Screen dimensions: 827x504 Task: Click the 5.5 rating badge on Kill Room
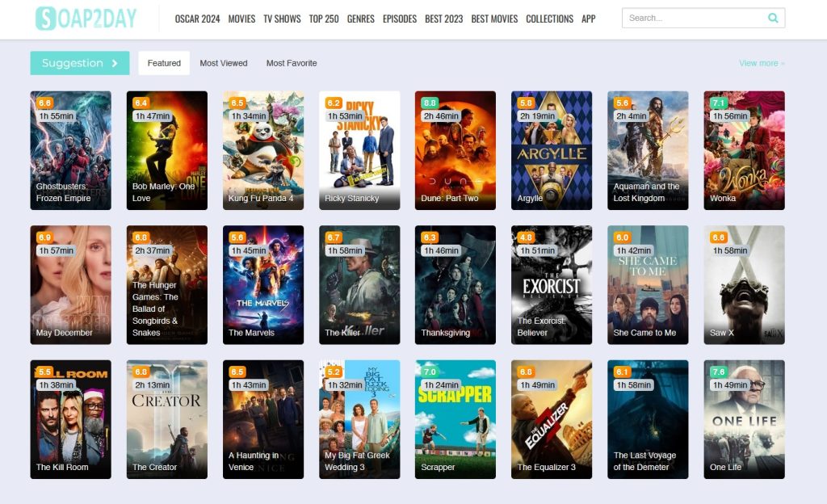pos(45,372)
